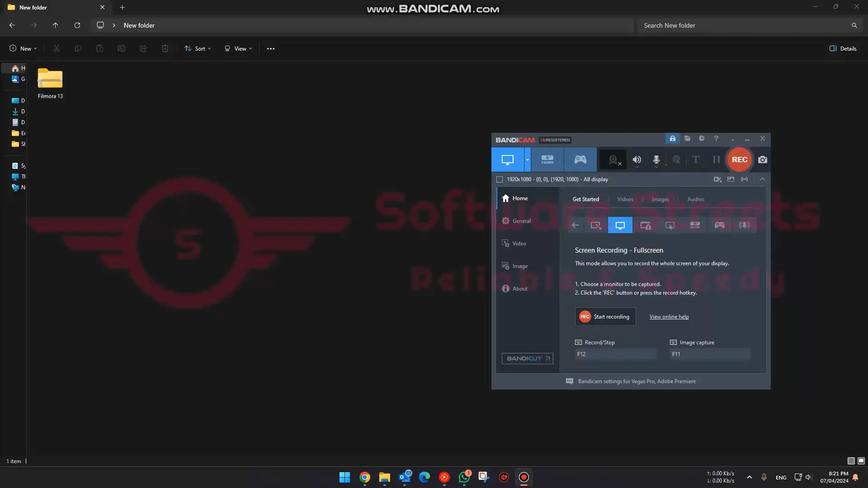Switch to the Videos tab
The height and width of the screenshot is (488, 868).
pyautogui.click(x=625, y=199)
